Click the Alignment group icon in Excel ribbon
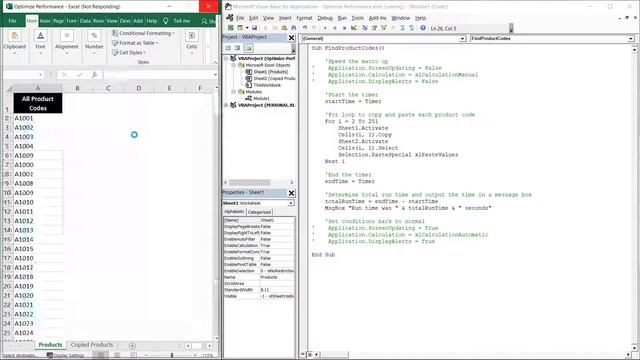Viewport: 640px width, 360px height. tap(67, 36)
